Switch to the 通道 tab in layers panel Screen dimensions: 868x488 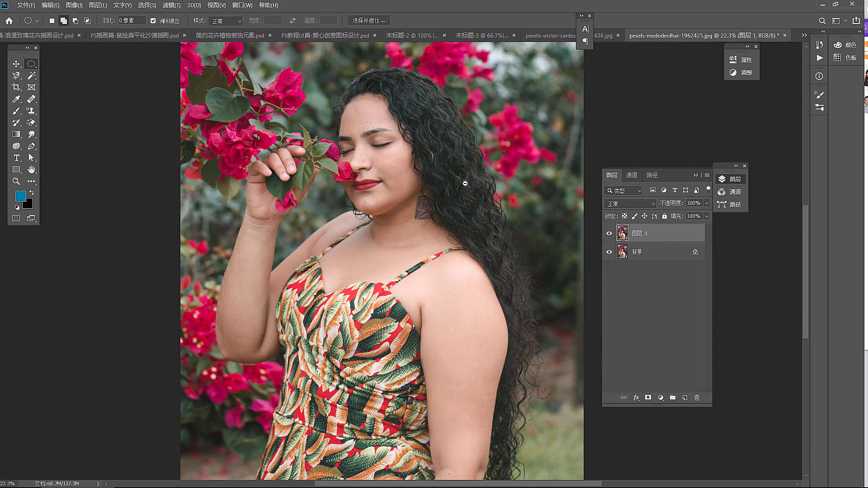pyautogui.click(x=632, y=175)
